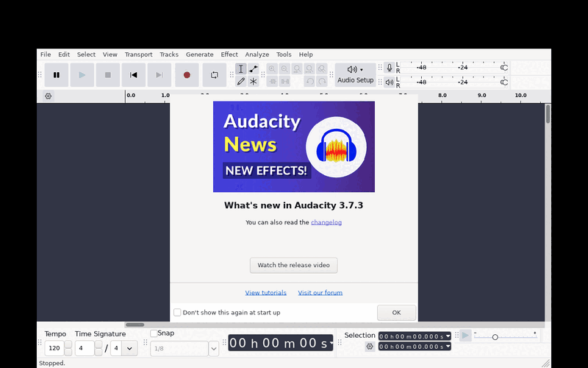Follow the Visit our forum link
This screenshot has height=368, width=588.
pyautogui.click(x=320, y=292)
